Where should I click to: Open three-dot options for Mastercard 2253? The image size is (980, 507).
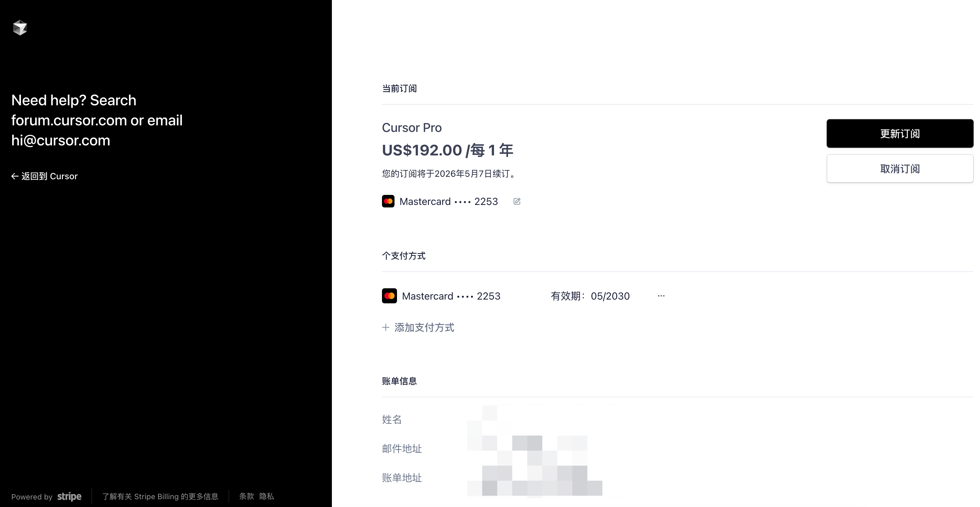(x=661, y=296)
